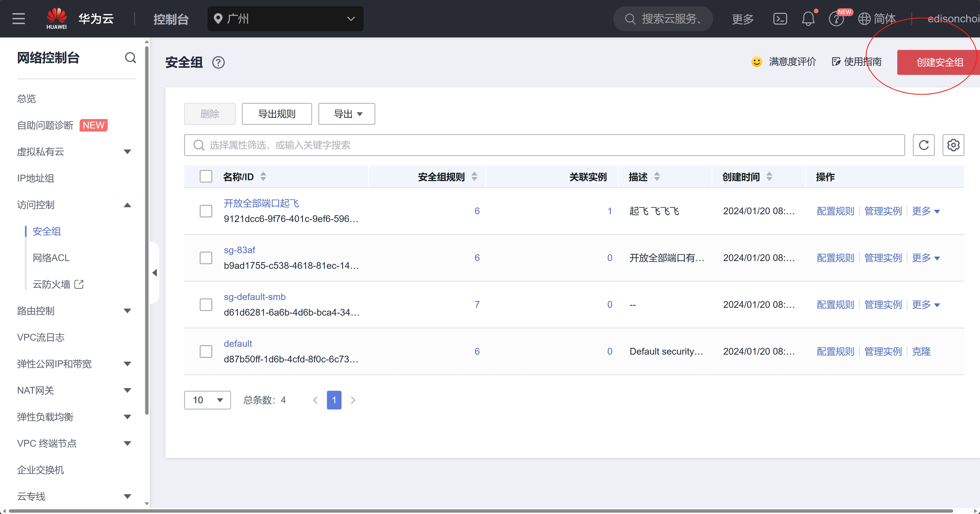Collapse 访问控制 sidebar section

pyautogui.click(x=127, y=205)
